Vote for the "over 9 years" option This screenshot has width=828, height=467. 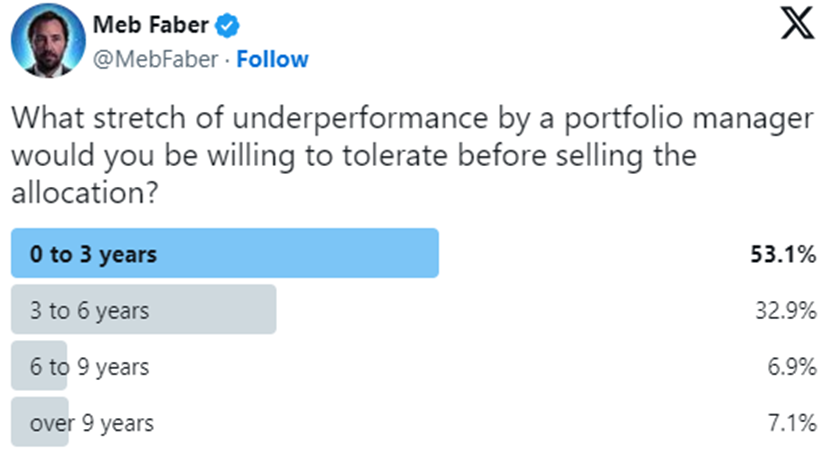92,423
